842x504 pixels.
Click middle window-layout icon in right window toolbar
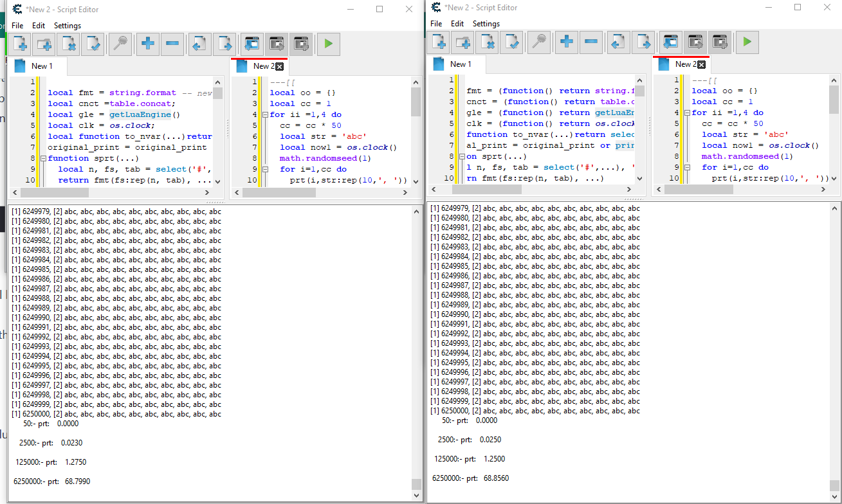[x=695, y=42]
